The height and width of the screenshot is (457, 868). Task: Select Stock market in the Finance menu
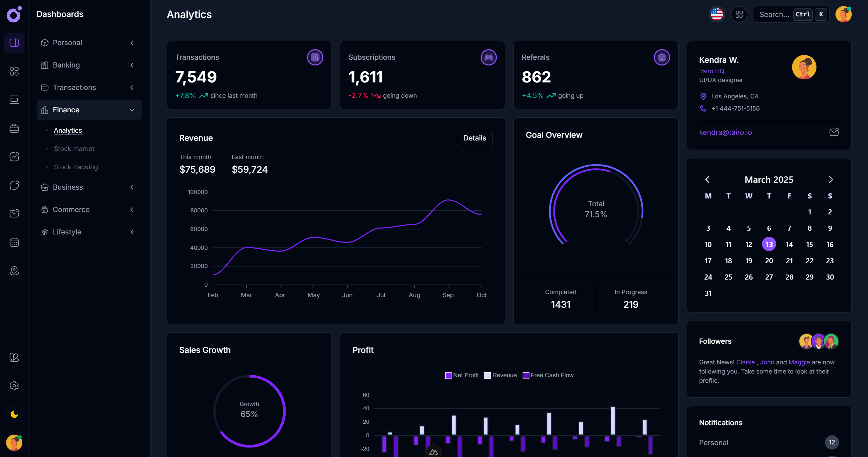click(x=74, y=149)
